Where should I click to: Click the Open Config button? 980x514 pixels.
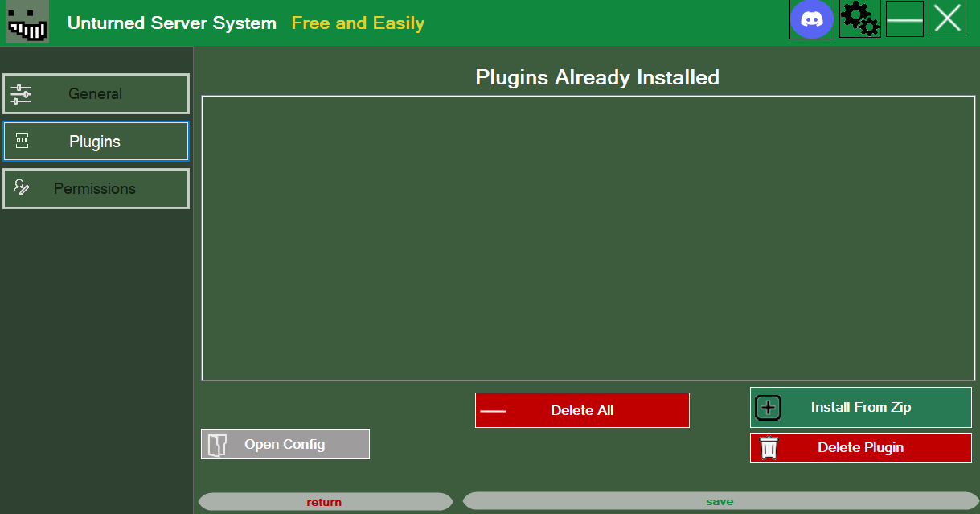click(x=285, y=444)
